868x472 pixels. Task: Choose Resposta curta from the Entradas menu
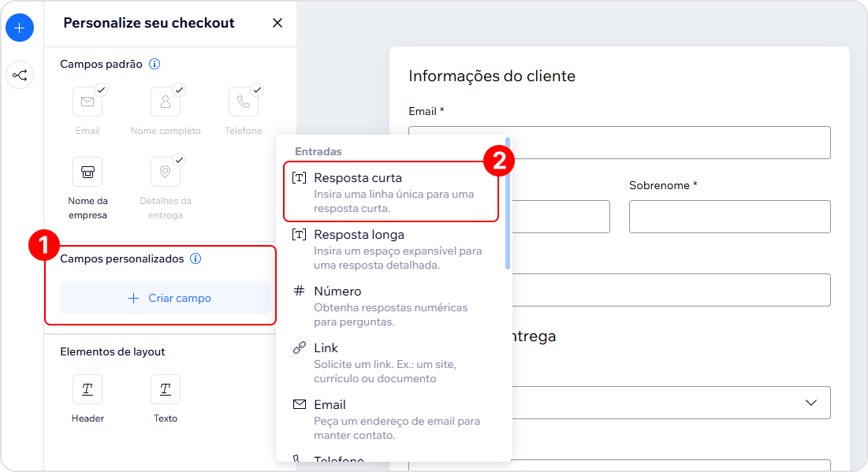pyautogui.click(x=391, y=192)
